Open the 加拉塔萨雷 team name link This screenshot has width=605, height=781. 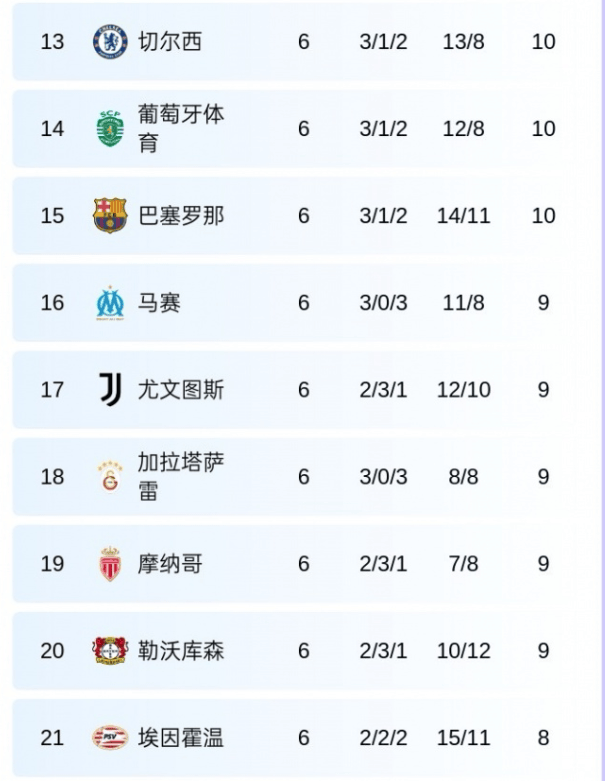pos(180,477)
